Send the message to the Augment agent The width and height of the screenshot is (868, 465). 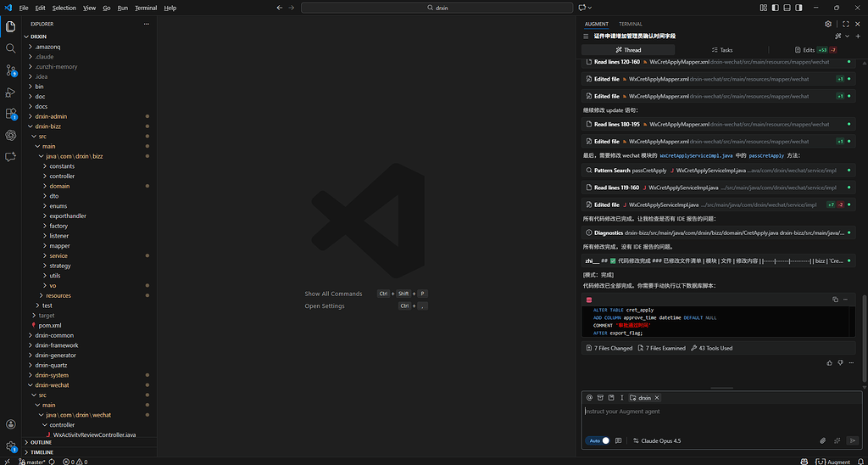pyautogui.click(x=852, y=440)
